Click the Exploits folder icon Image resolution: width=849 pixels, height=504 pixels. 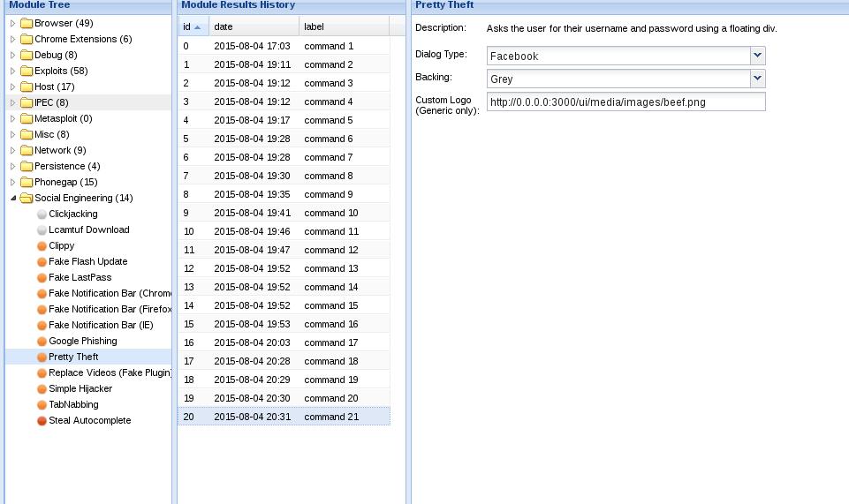[27, 71]
